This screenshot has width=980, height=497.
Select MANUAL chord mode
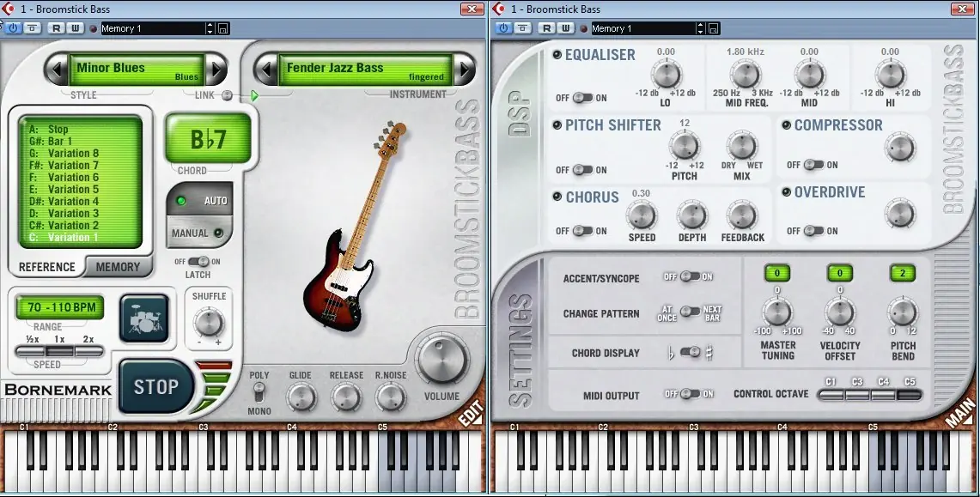pos(199,233)
